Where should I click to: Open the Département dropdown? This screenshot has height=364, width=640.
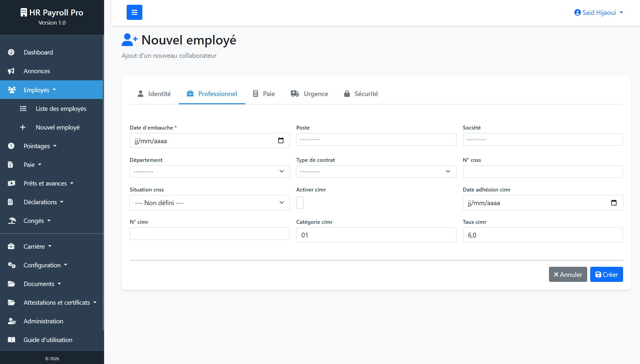pos(210,172)
